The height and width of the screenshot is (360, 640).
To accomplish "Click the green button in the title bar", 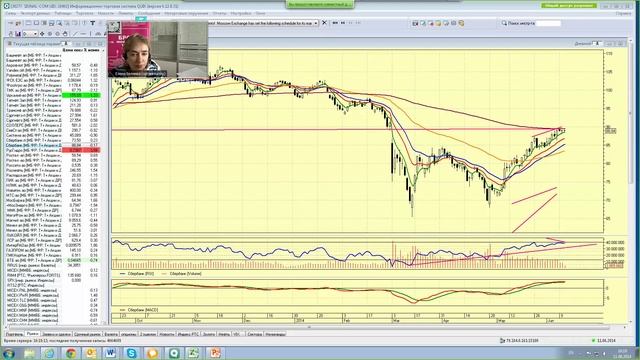I will pyautogui.click(x=569, y=6).
